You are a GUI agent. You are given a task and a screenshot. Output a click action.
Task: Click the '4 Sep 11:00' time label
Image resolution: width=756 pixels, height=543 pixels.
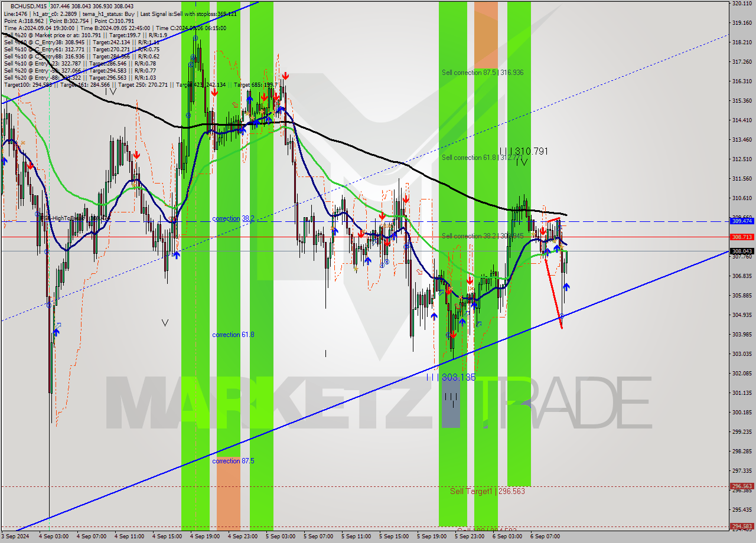tap(130, 537)
